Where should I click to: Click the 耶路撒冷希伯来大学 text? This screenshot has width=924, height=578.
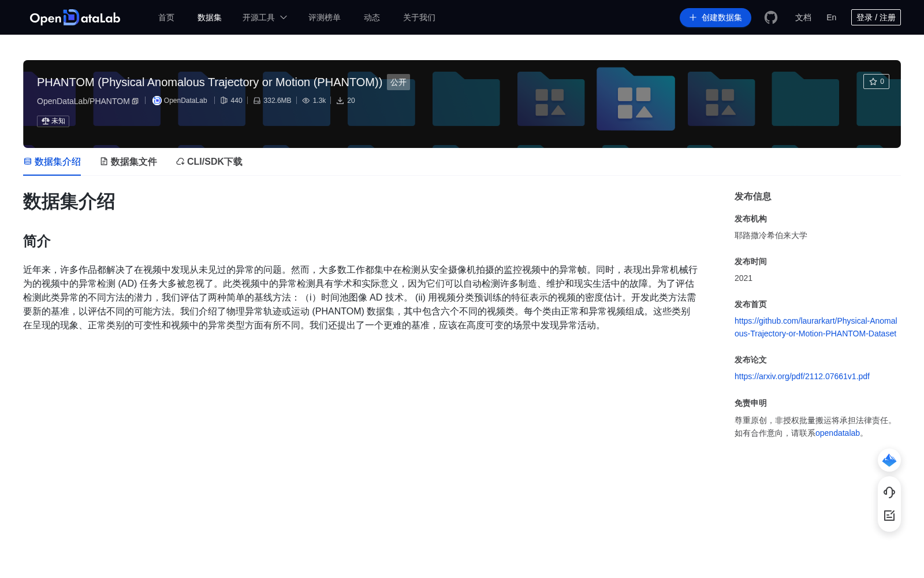771,235
